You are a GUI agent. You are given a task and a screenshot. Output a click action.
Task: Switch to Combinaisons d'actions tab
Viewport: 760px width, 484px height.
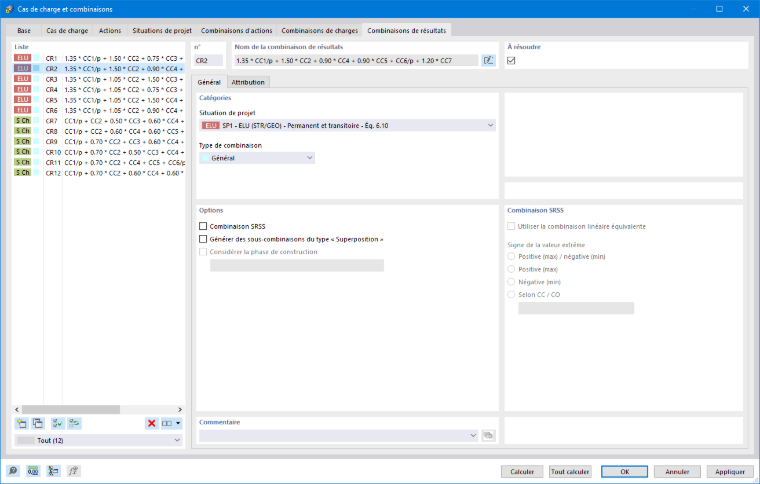[x=237, y=31]
